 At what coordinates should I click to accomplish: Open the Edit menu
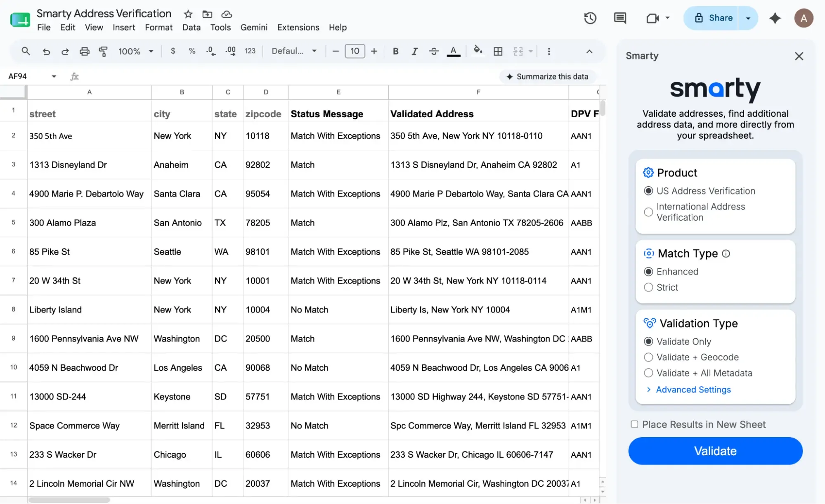pos(68,27)
